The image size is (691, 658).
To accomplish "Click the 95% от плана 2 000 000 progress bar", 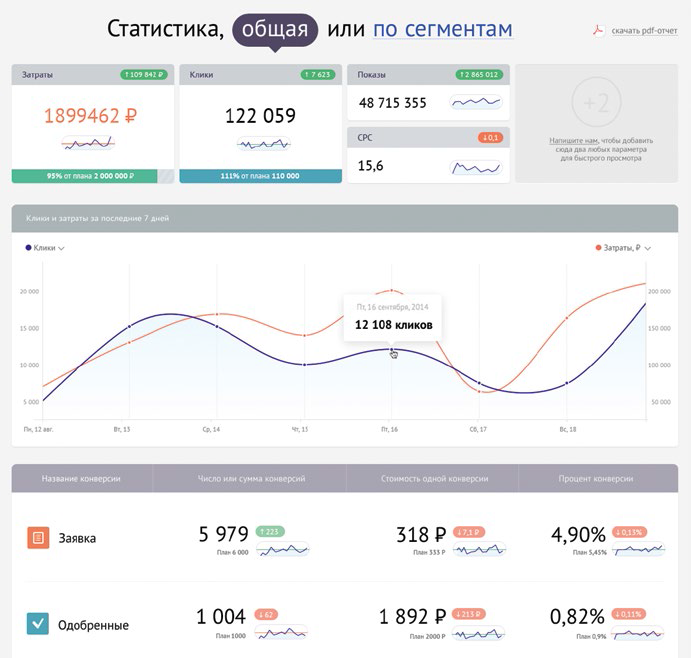I will (93, 176).
